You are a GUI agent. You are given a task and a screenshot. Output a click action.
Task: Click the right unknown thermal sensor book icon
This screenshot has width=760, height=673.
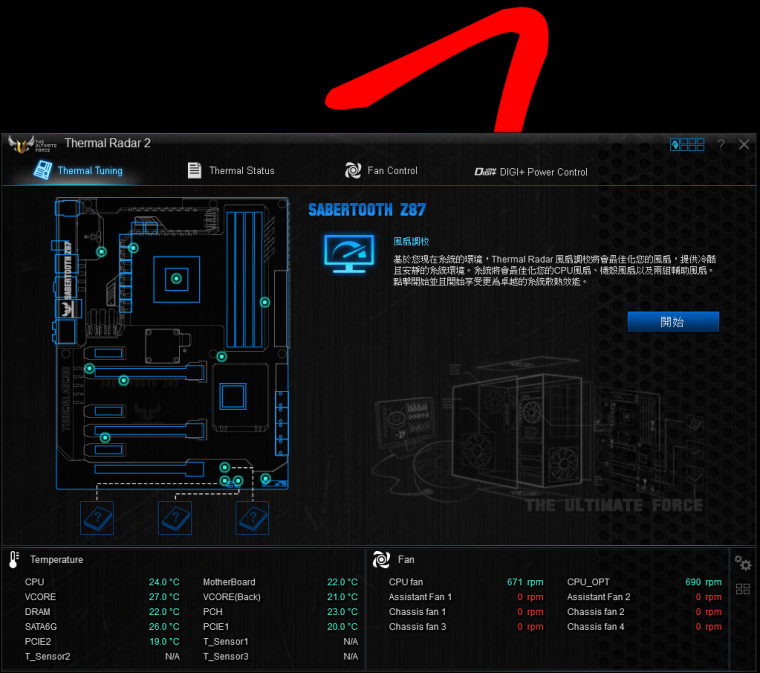tap(252, 518)
